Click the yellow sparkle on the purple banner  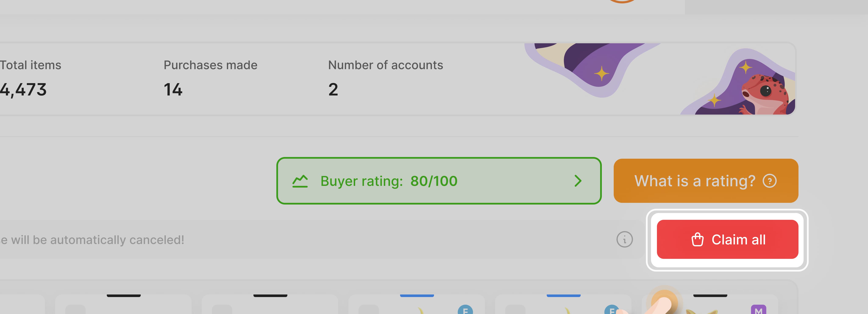click(x=601, y=74)
